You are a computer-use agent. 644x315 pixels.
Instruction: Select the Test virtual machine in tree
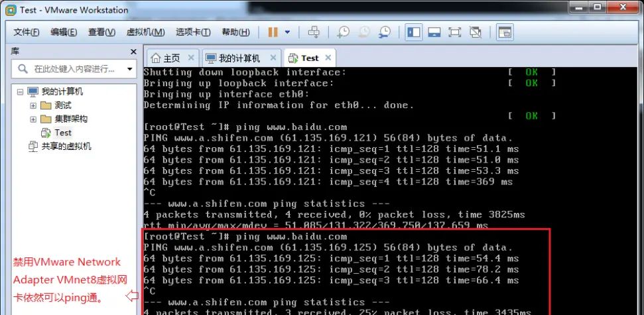pyautogui.click(x=63, y=133)
